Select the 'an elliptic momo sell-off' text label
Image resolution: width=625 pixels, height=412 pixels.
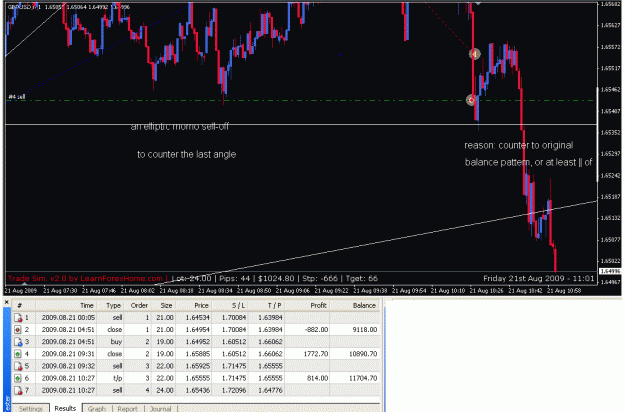180,127
